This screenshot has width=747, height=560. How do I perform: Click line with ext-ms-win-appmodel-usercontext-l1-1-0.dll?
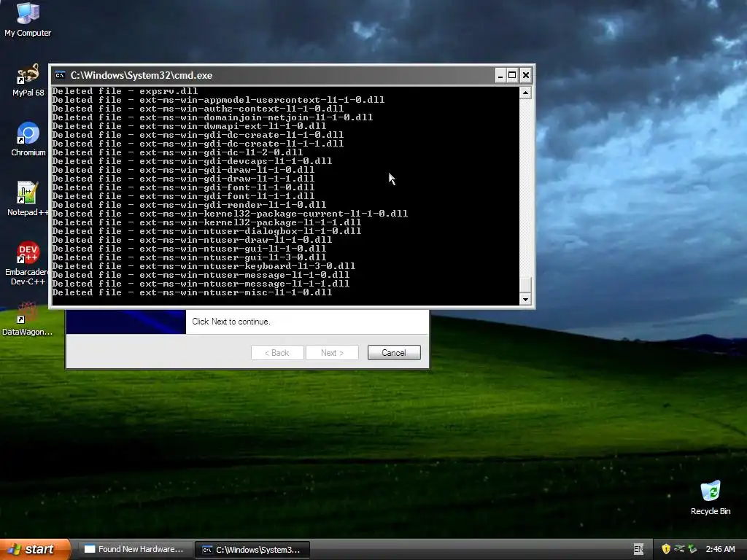(218, 100)
